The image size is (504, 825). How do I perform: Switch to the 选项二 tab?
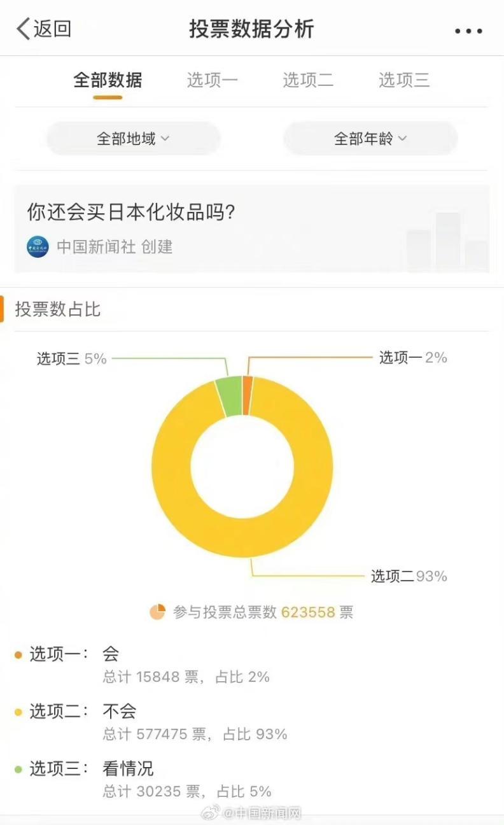pos(308,80)
